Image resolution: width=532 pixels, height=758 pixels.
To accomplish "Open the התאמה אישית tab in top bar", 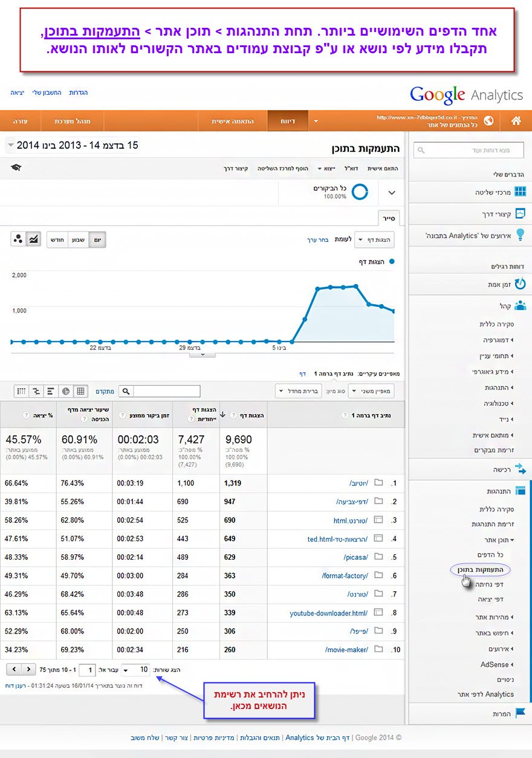I will point(232,121).
